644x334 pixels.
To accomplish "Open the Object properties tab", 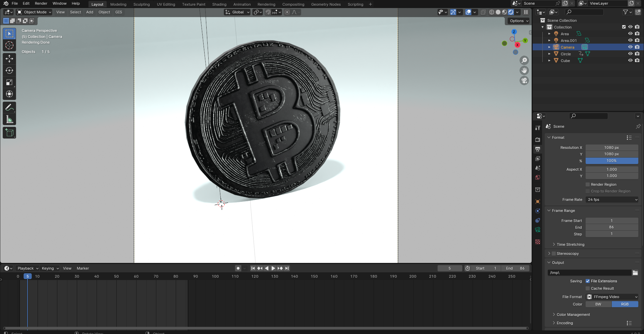I will coord(538,202).
